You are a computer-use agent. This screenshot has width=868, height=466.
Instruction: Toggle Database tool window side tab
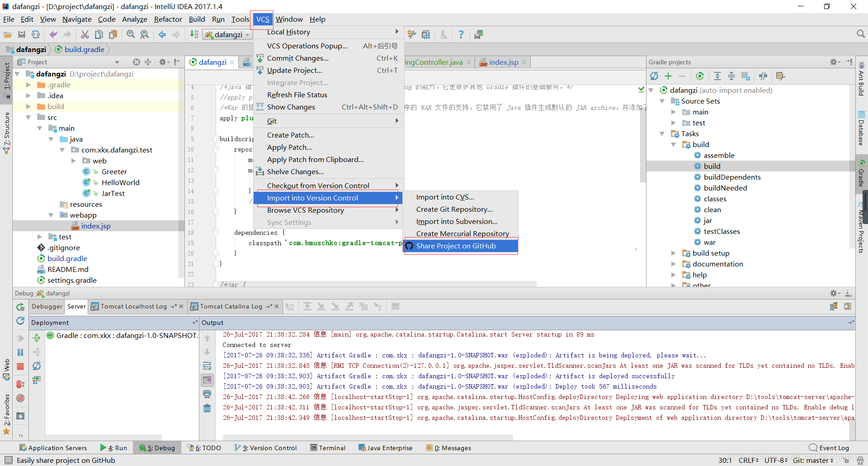pyautogui.click(x=862, y=128)
